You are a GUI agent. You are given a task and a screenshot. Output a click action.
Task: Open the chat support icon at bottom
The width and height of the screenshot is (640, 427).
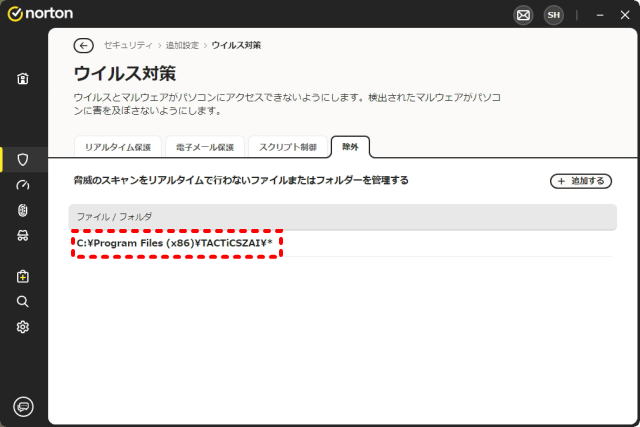coord(23,406)
